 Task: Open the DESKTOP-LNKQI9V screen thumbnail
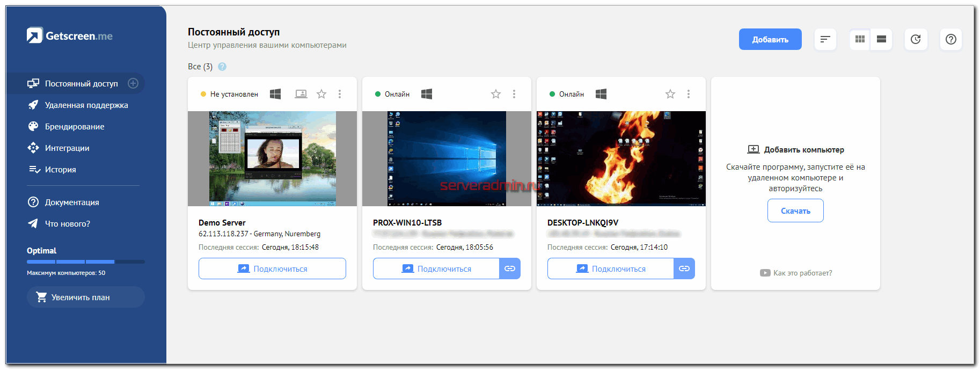tap(621, 158)
